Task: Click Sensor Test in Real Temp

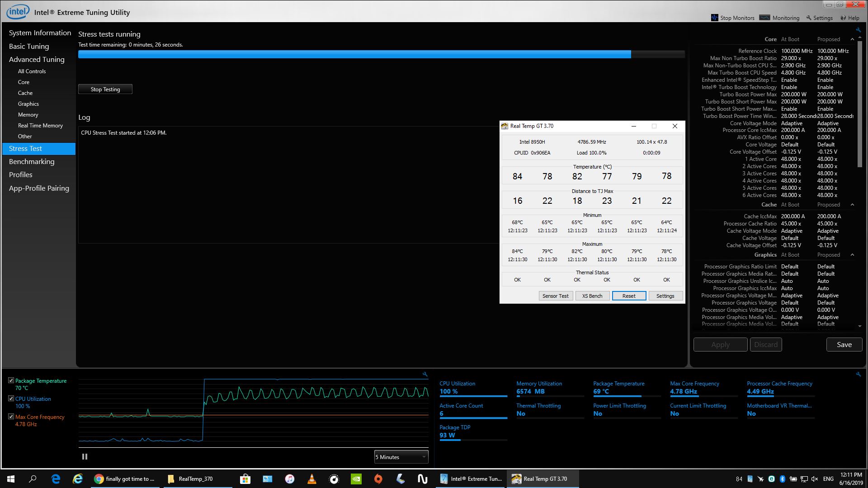Action: (556, 296)
